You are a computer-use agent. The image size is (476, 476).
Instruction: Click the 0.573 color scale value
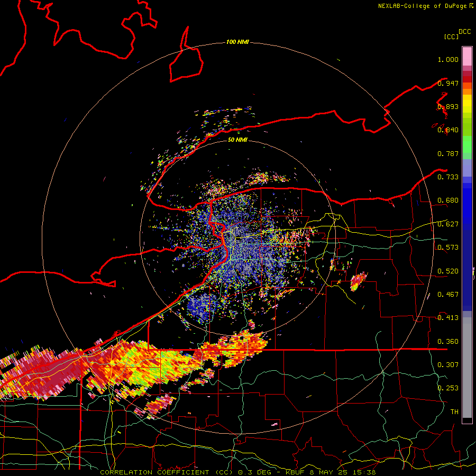(448, 248)
